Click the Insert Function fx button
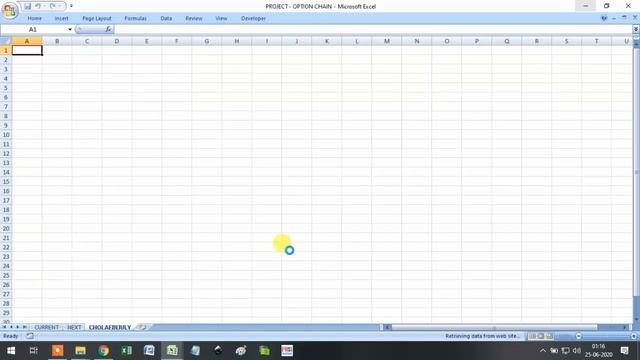Screen dimensions: 640x360 (108, 29)
